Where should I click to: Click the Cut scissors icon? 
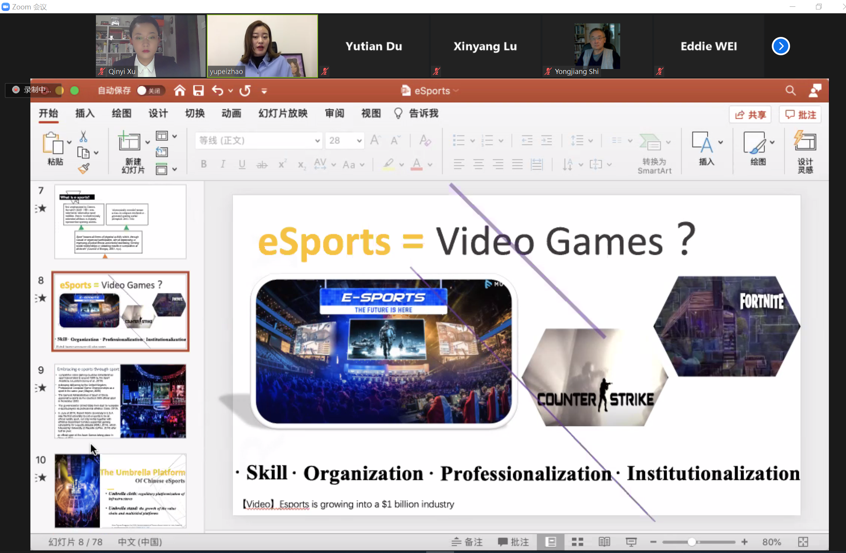[83, 136]
